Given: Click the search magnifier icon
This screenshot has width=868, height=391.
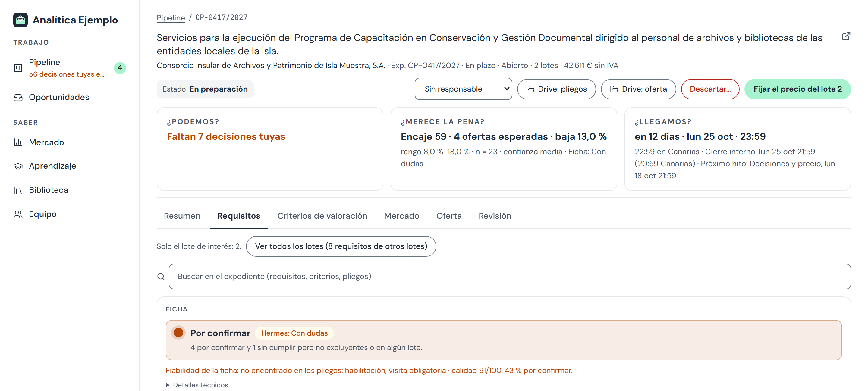Looking at the screenshot, I should 161,277.
